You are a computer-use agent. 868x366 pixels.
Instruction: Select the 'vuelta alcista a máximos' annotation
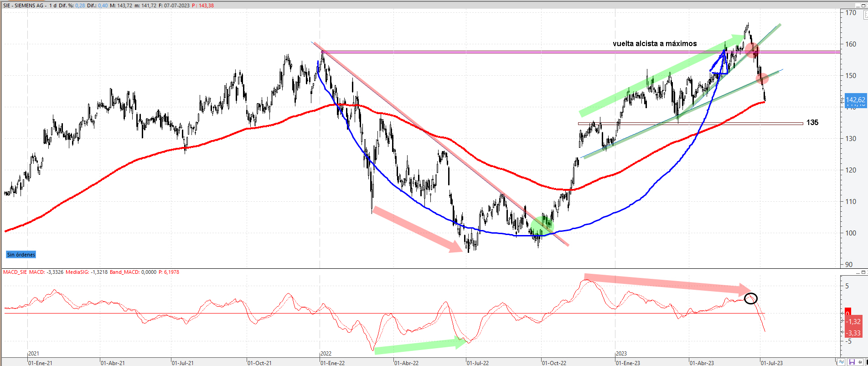(x=655, y=44)
